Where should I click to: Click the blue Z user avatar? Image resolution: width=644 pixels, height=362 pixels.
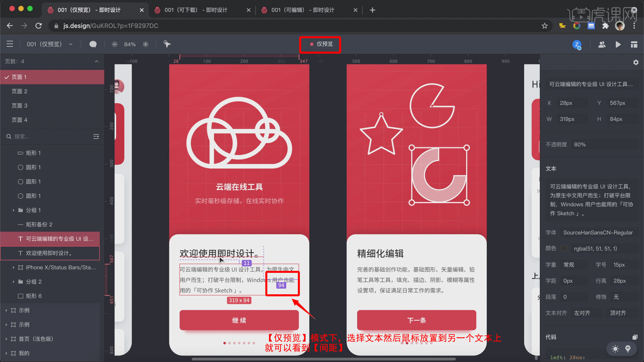pos(577,44)
